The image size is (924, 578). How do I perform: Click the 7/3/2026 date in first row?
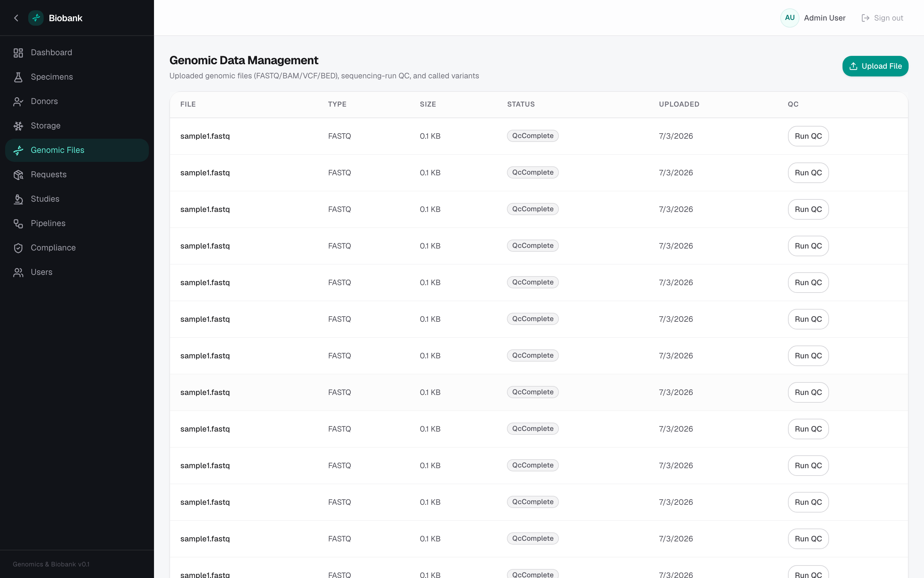coord(676,136)
